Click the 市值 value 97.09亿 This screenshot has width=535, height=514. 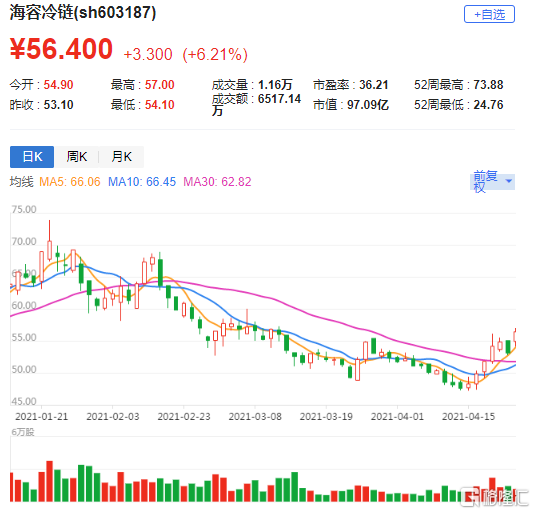(368, 105)
